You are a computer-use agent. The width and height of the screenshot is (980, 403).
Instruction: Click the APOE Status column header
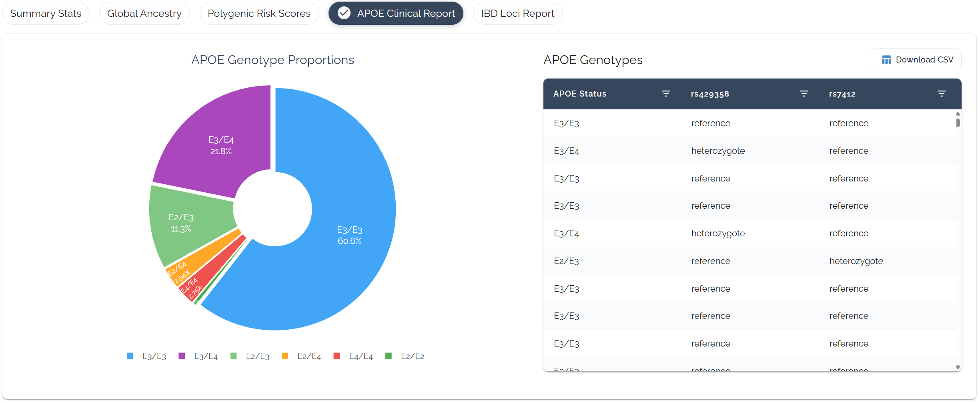click(579, 94)
